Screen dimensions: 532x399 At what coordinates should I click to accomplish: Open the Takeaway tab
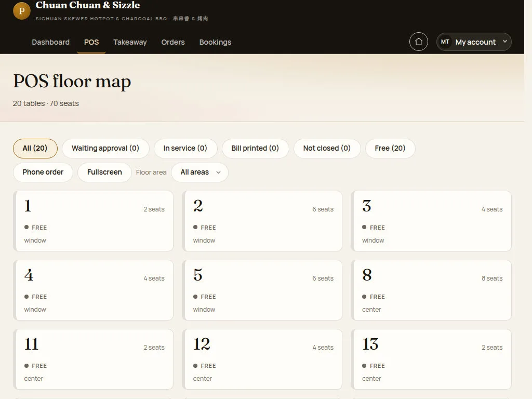130,42
